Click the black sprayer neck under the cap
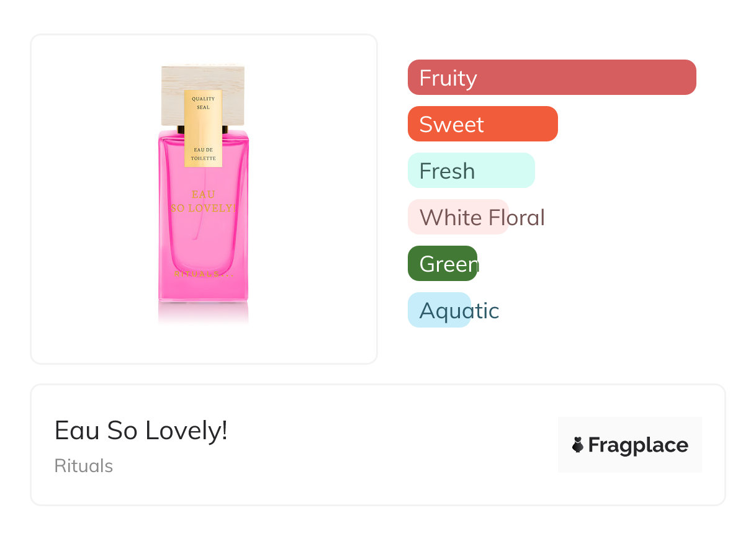Viewport: 756px width, 536px height. 180,129
